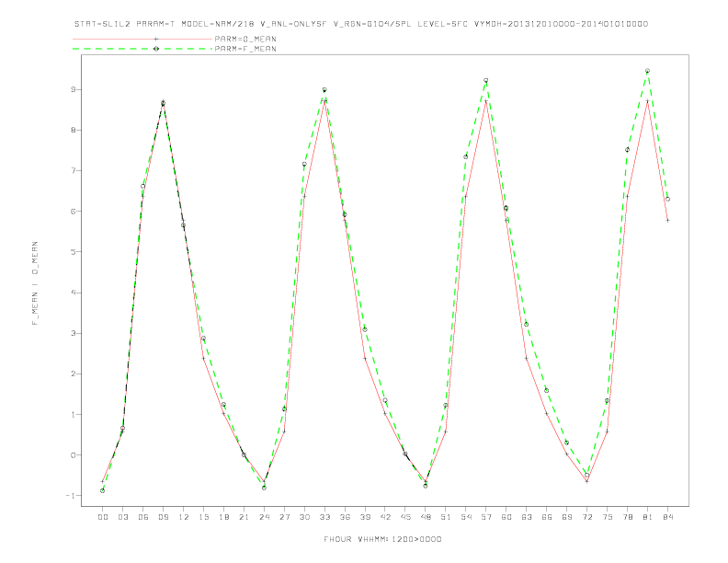728x563 pixels.
Task: Click the y-axis tick label -1
Action: click(70, 496)
